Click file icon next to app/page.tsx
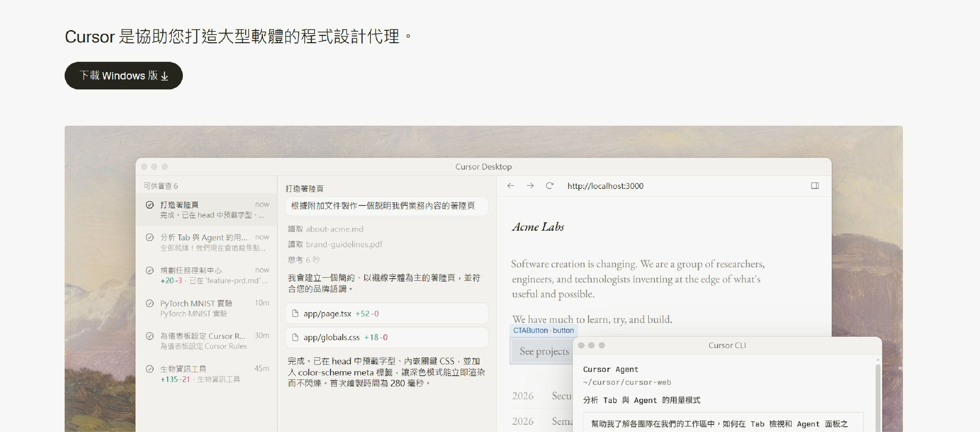Screen dimensions: 980x432 click(x=295, y=314)
